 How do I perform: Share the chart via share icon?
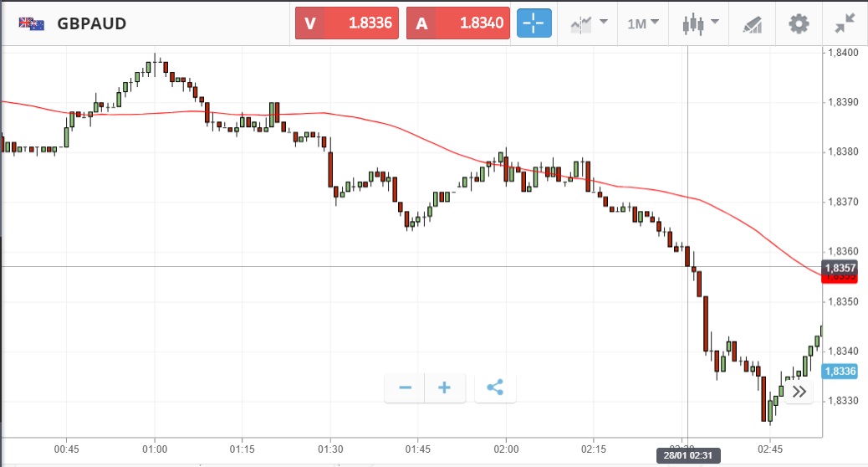[x=495, y=387]
